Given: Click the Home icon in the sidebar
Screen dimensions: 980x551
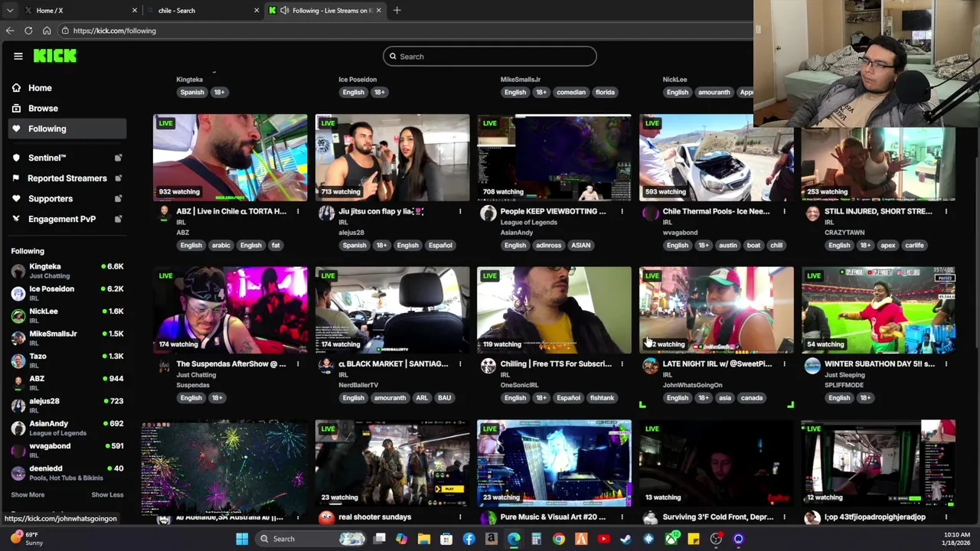Looking at the screenshot, I should [x=16, y=88].
